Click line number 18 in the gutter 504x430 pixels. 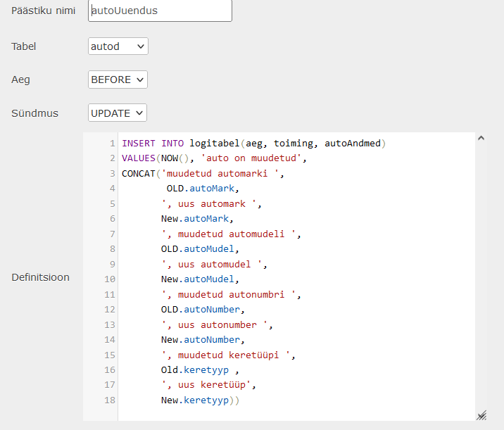110,400
